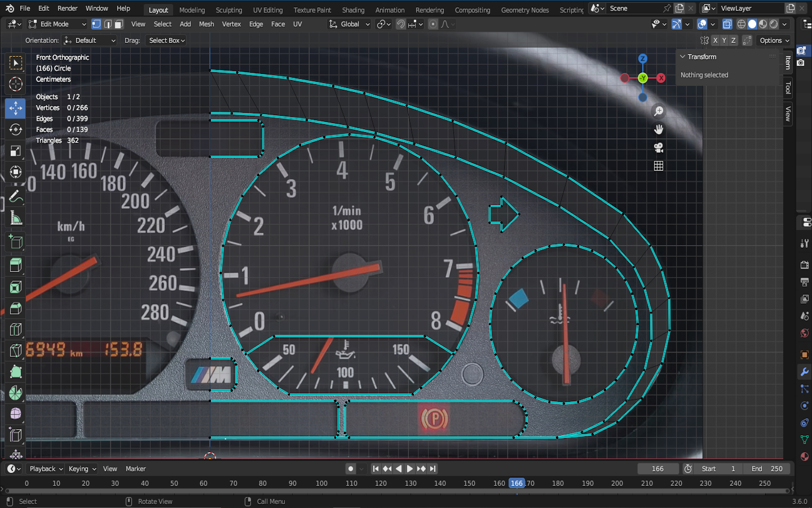Image resolution: width=812 pixels, height=508 pixels.
Task: Select the Smooth vertices tool
Action: click(16, 414)
